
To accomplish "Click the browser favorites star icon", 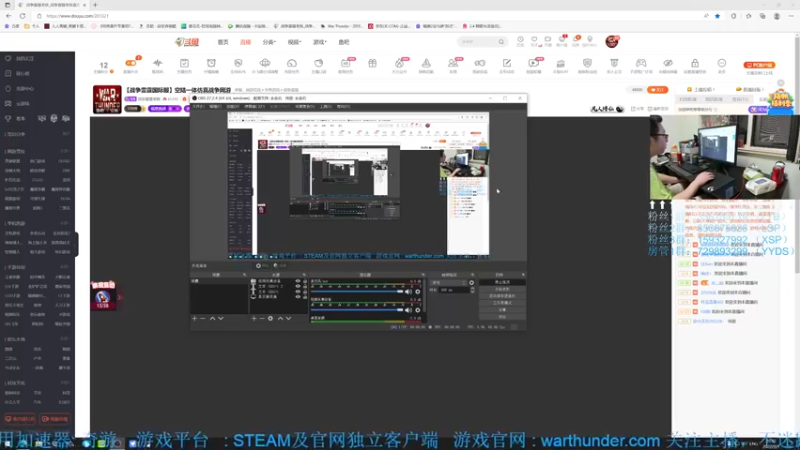I will tap(717, 16).
